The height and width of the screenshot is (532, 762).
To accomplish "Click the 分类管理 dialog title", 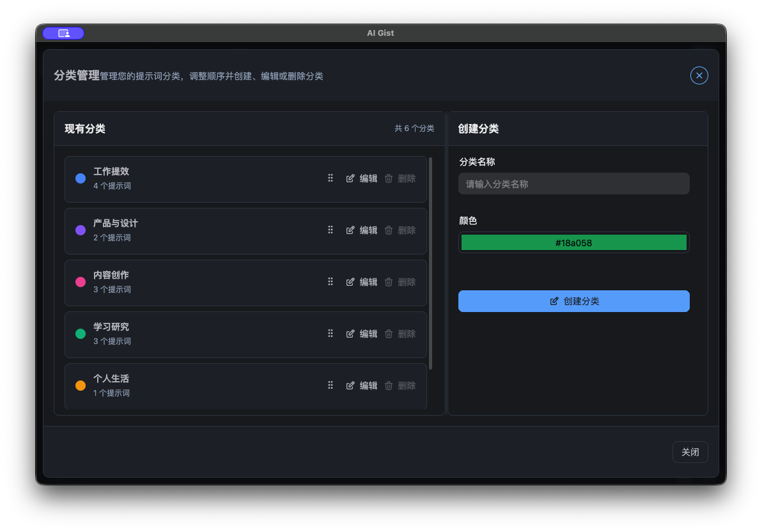I will tap(77, 75).
